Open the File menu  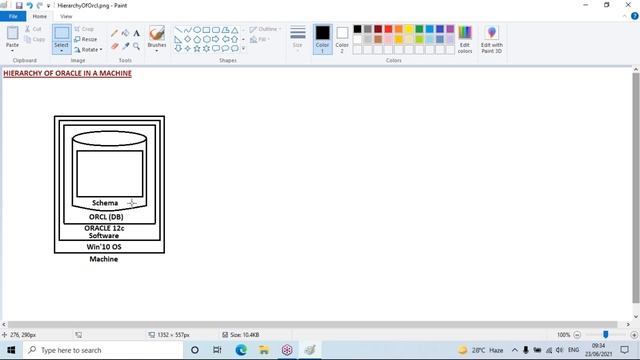(13, 16)
